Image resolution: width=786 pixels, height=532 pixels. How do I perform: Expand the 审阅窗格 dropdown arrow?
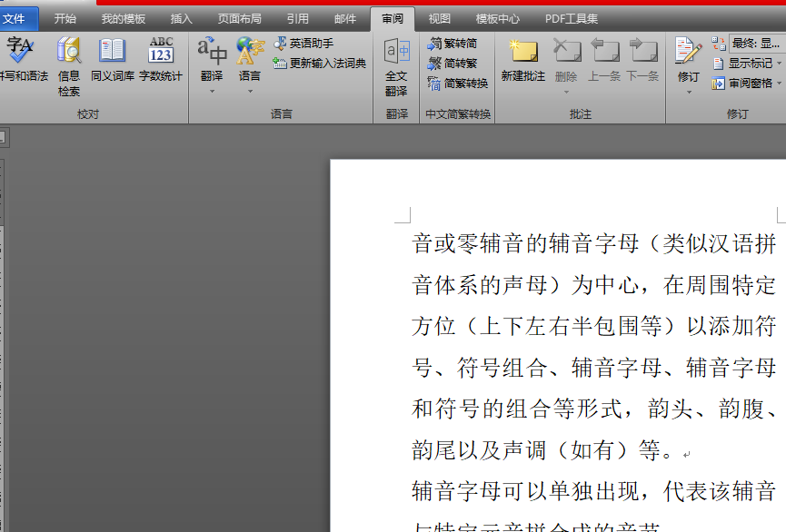(x=780, y=84)
